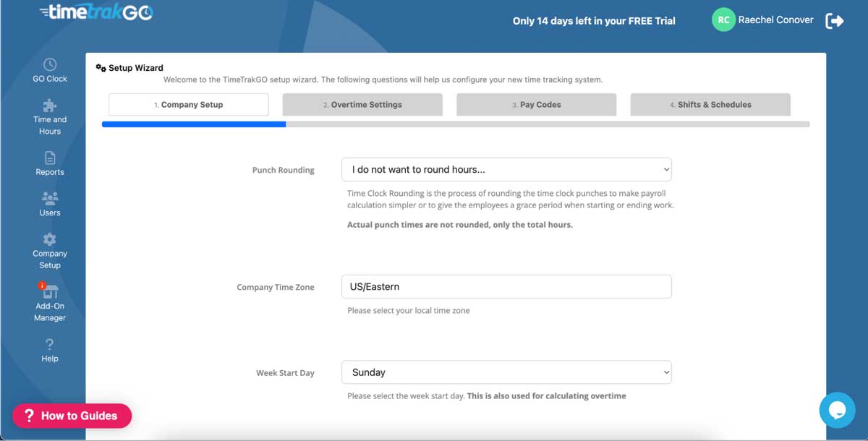Click the Company Time Zone field

506,286
